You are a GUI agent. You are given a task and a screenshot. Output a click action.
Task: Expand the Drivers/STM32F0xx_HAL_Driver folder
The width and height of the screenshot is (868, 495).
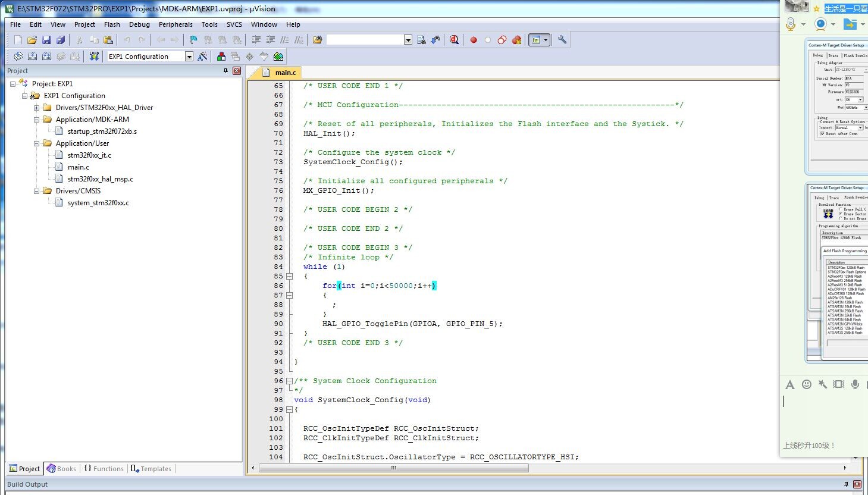click(x=37, y=108)
